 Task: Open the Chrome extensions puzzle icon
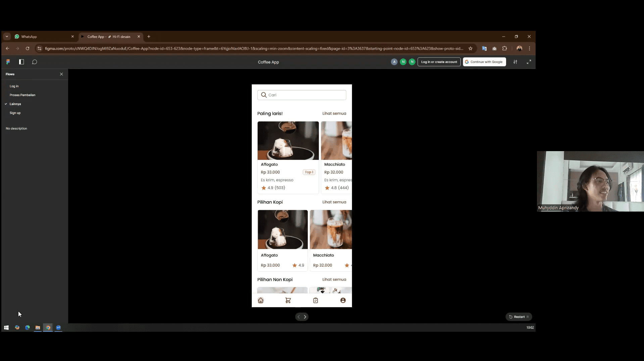click(x=504, y=48)
